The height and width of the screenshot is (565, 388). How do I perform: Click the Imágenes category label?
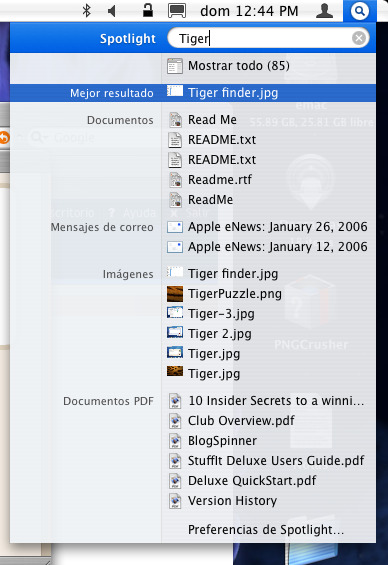coord(128,274)
